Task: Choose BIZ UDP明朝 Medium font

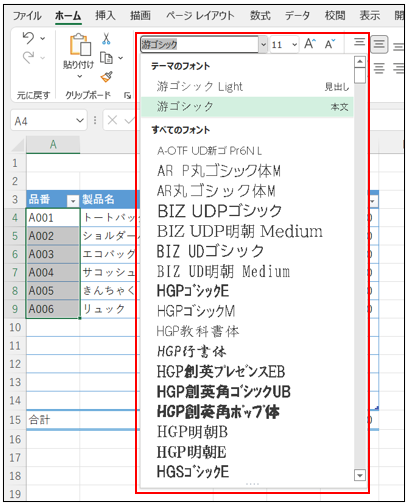Action: tap(247, 231)
